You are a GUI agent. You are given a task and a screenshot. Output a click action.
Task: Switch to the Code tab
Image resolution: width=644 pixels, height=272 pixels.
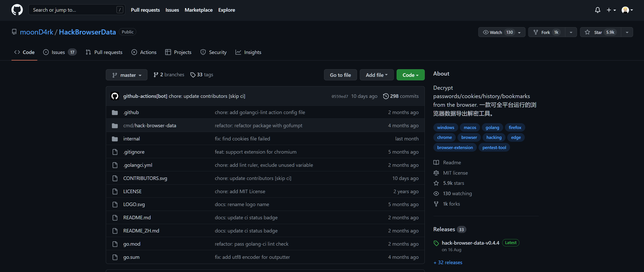pyautogui.click(x=24, y=52)
